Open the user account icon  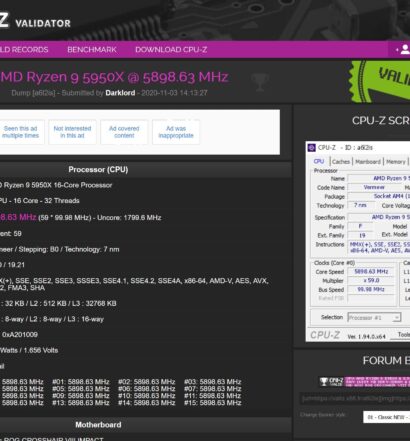(x=405, y=50)
